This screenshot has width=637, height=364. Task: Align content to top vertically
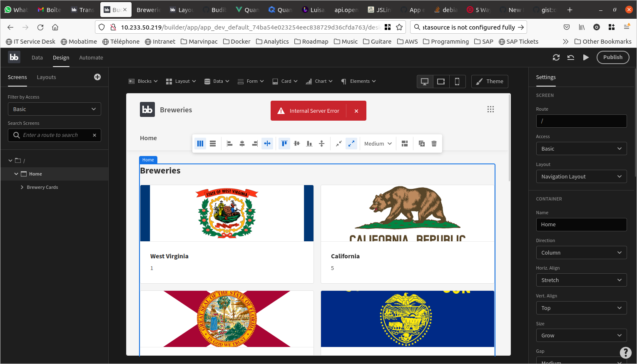[x=284, y=144]
